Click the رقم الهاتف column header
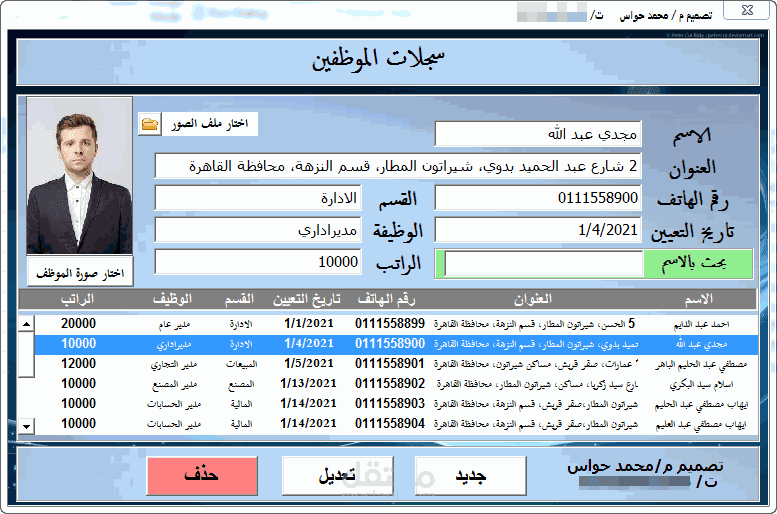Image resolution: width=777 pixels, height=514 pixels. click(x=387, y=299)
